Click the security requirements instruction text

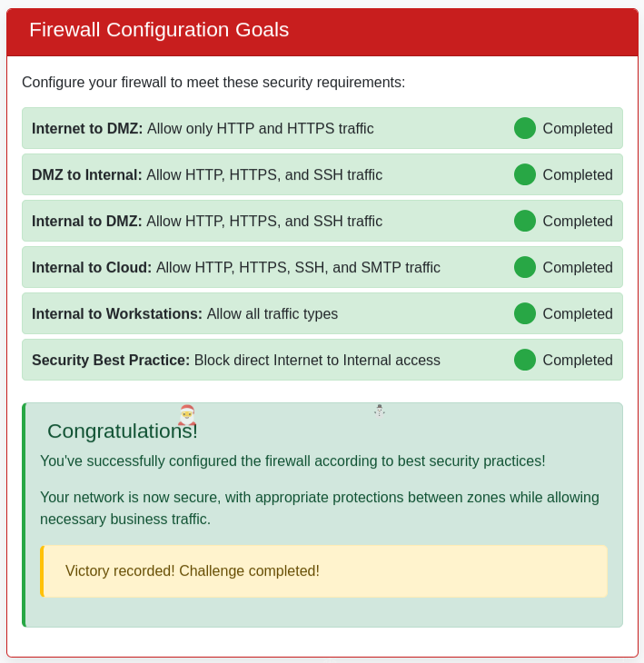point(213,83)
